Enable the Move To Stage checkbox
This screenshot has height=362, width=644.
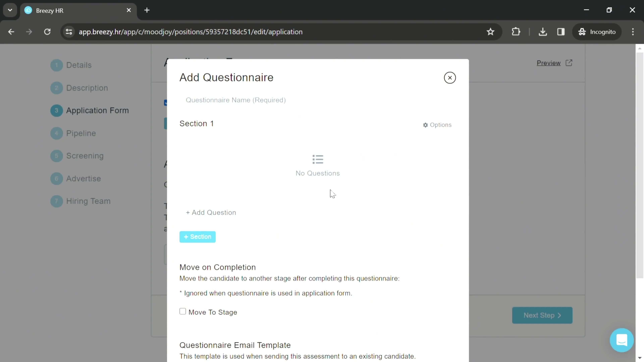click(183, 312)
